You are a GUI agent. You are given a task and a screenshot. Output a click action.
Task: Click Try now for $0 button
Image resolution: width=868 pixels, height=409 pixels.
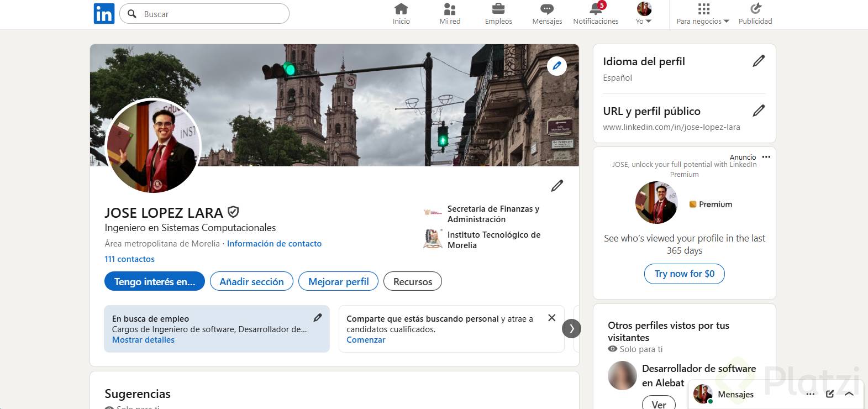click(685, 274)
